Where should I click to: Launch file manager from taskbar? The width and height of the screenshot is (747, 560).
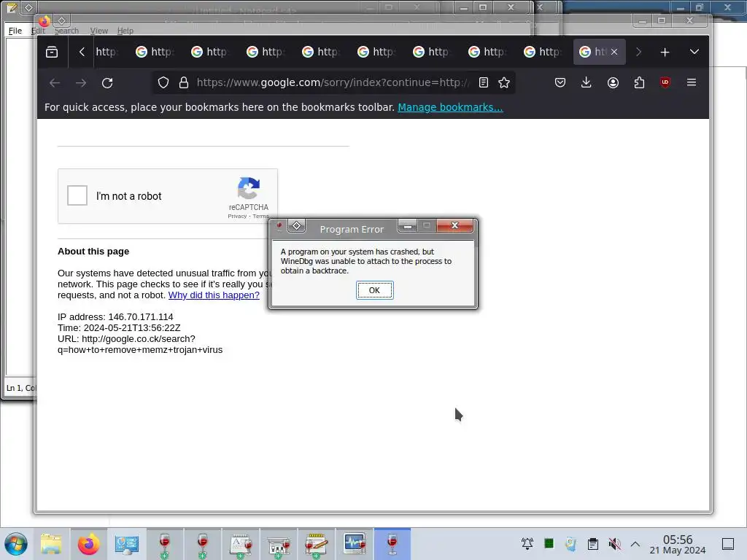[x=51, y=544]
